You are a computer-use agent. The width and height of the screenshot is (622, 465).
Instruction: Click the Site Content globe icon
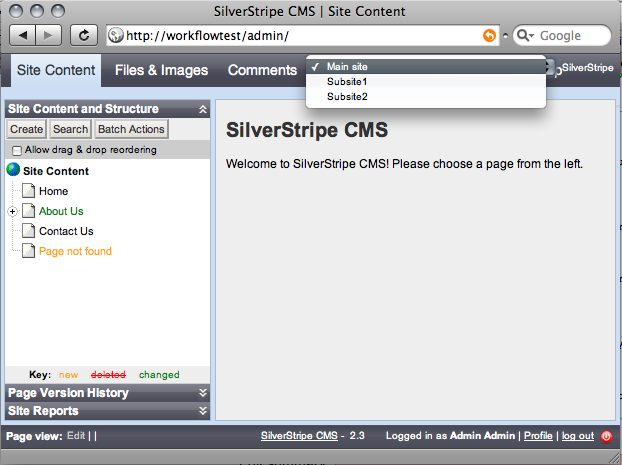click(x=13, y=170)
